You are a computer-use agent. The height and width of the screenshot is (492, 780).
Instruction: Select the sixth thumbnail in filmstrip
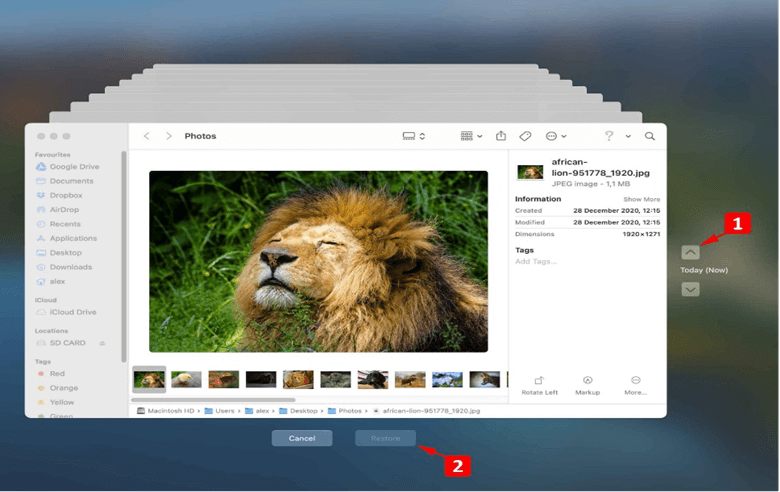(336, 380)
